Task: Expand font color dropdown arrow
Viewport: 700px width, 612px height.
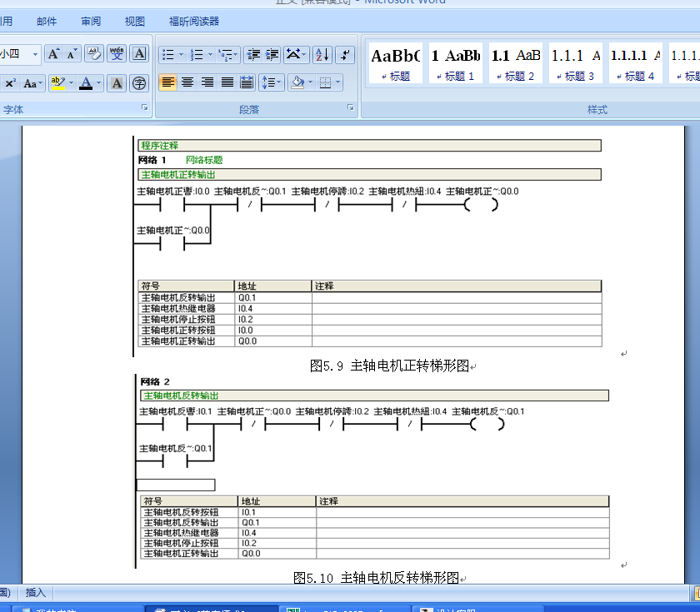Action: 99,83
